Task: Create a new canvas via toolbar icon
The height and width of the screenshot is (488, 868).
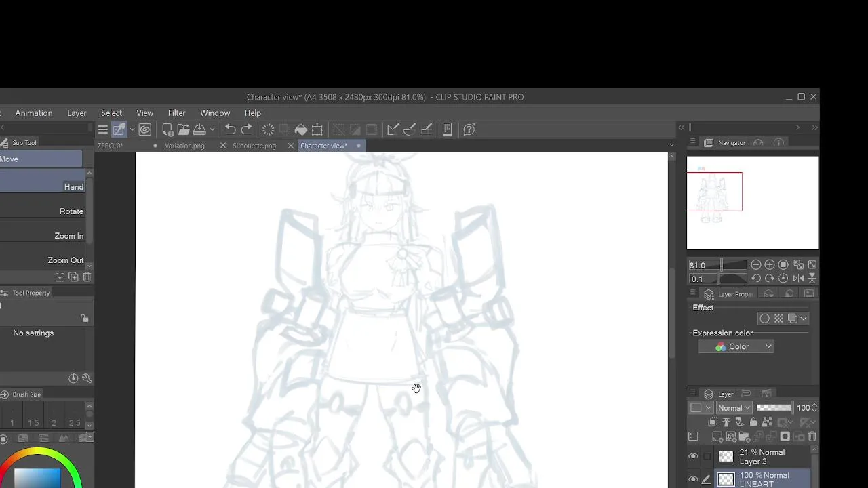Action: tap(167, 129)
